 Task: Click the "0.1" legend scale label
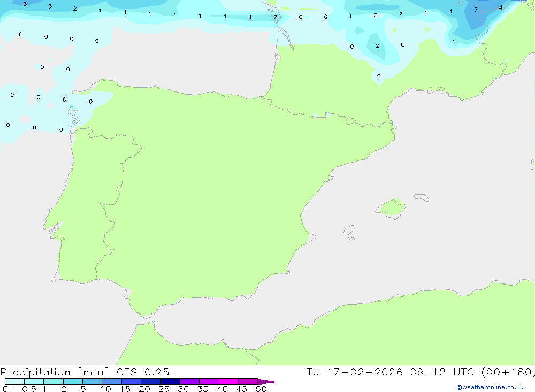[9, 389]
